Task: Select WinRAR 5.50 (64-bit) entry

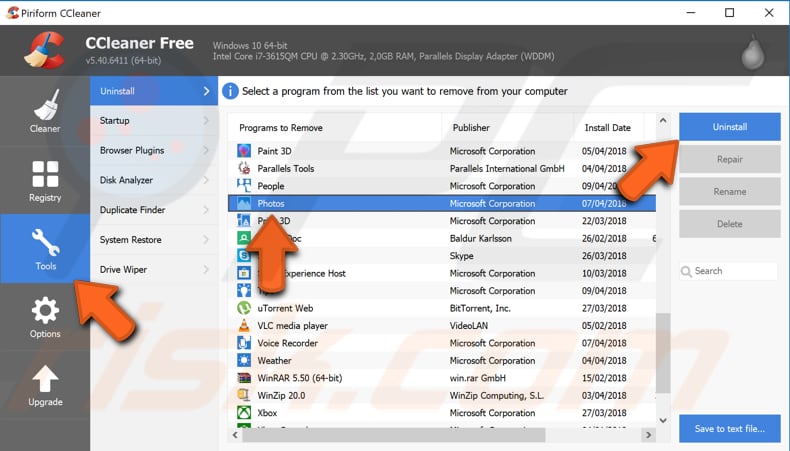Action: coord(442,378)
